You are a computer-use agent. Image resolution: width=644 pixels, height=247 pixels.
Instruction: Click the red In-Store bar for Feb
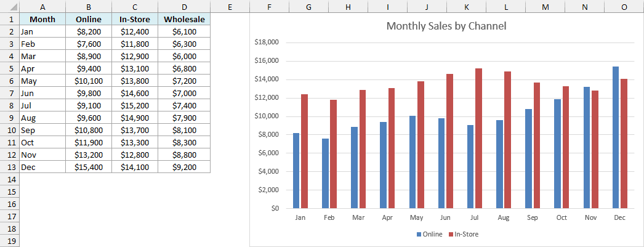click(333, 154)
